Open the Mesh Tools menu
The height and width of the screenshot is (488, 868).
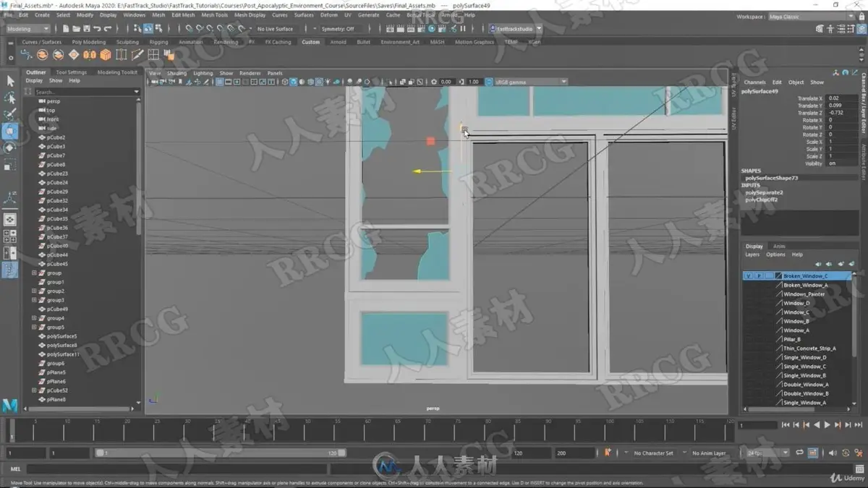[x=214, y=14]
